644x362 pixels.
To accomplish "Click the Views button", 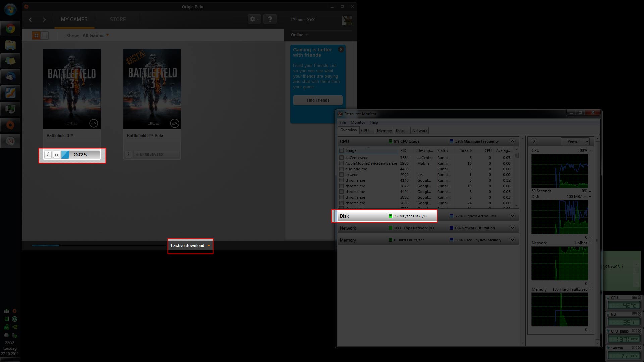I will pyautogui.click(x=573, y=141).
